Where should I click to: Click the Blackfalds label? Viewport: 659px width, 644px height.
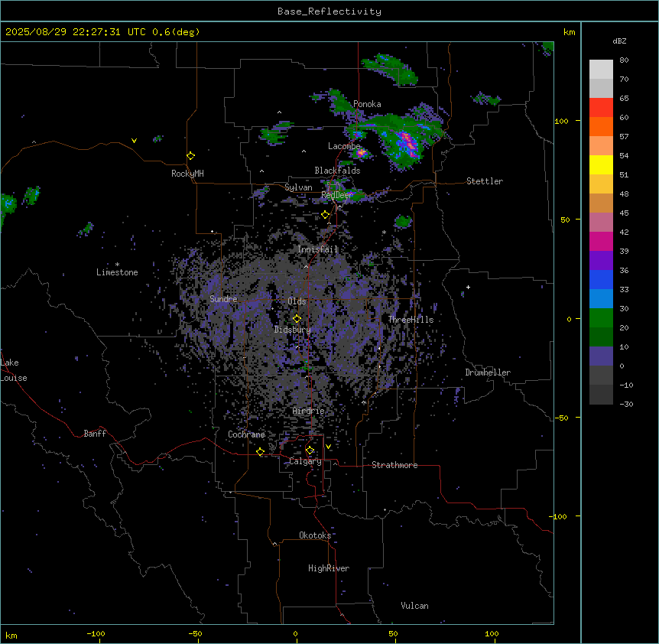click(337, 171)
